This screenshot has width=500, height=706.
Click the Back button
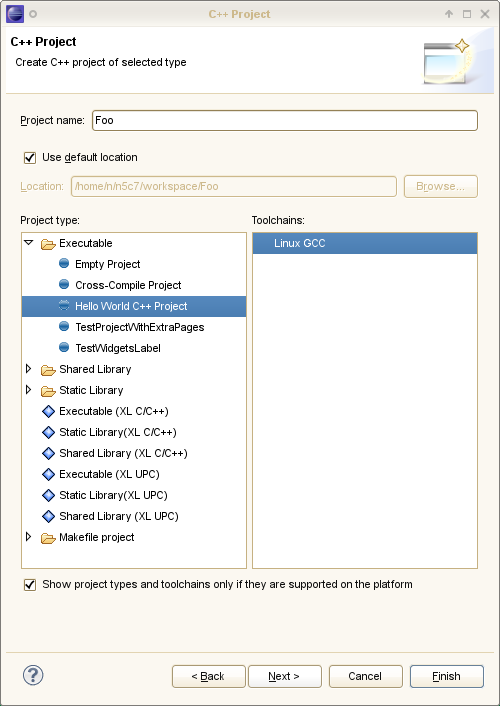click(209, 676)
